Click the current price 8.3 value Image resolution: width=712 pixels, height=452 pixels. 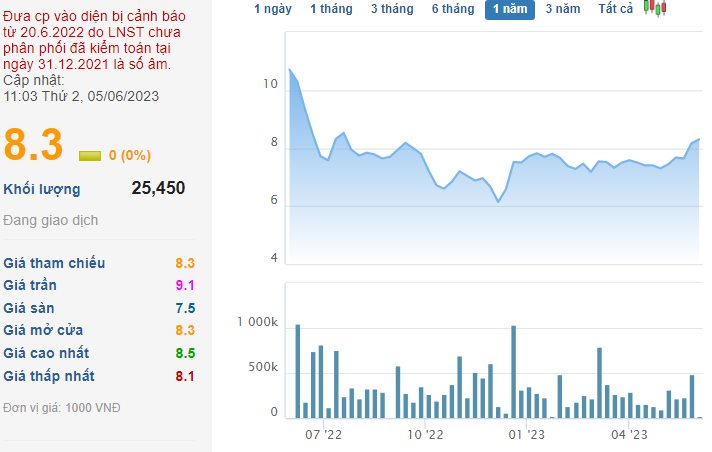coord(33,145)
